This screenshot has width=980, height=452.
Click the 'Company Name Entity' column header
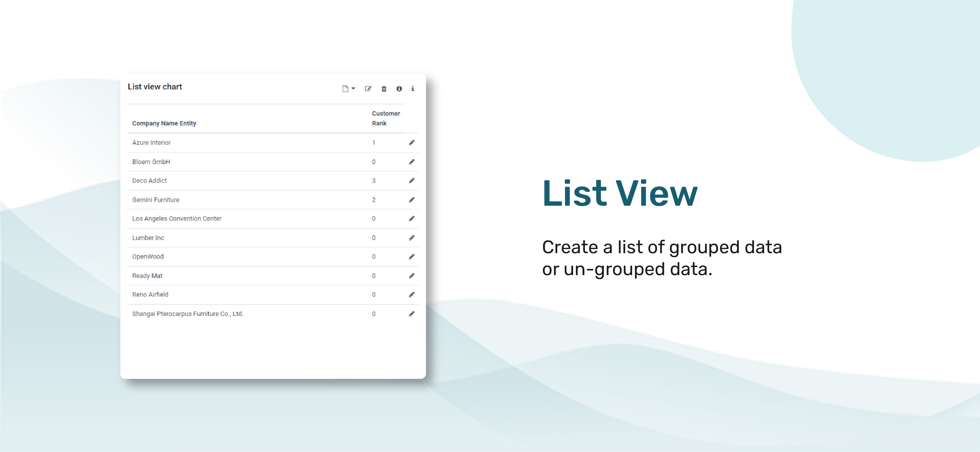[x=164, y=123]
